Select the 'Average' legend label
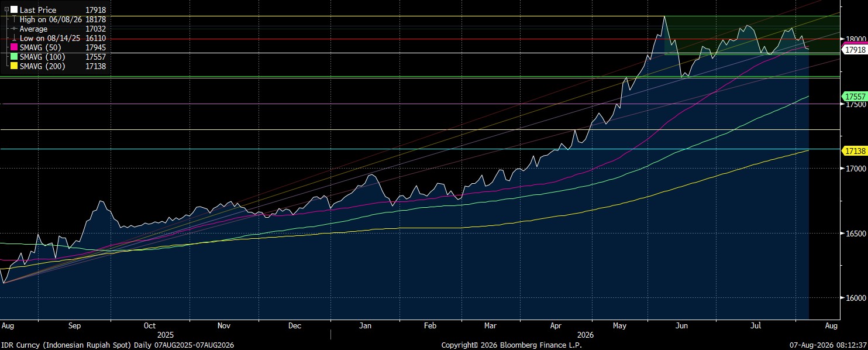This screenshot has height=350, width=868. point(34,29)
